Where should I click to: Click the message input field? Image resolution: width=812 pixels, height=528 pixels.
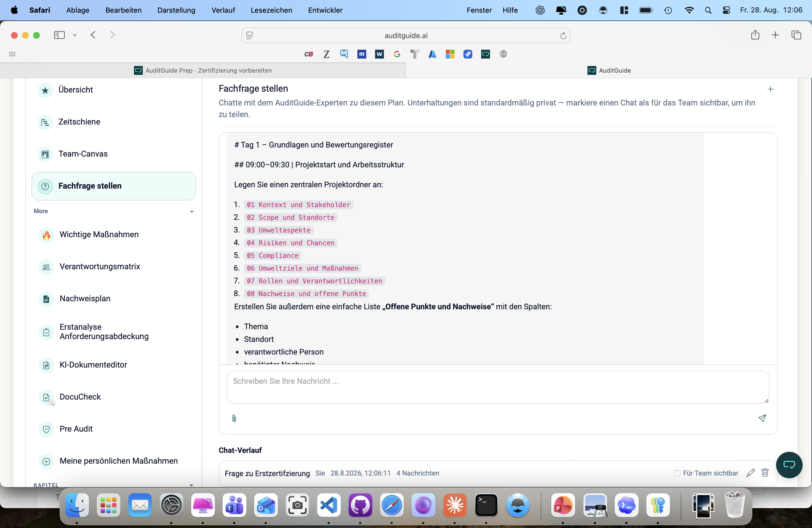point(498,387)
